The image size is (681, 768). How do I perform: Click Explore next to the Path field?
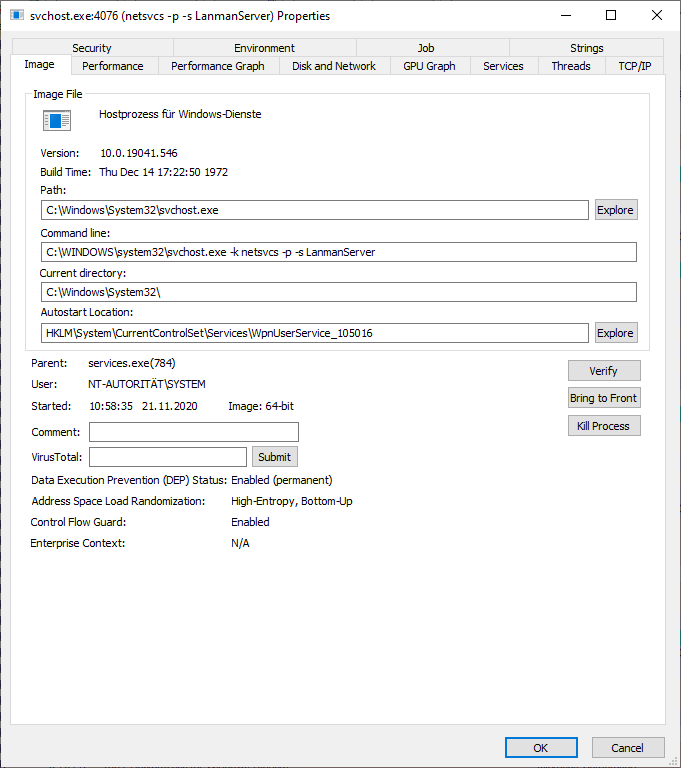point(616,210)
